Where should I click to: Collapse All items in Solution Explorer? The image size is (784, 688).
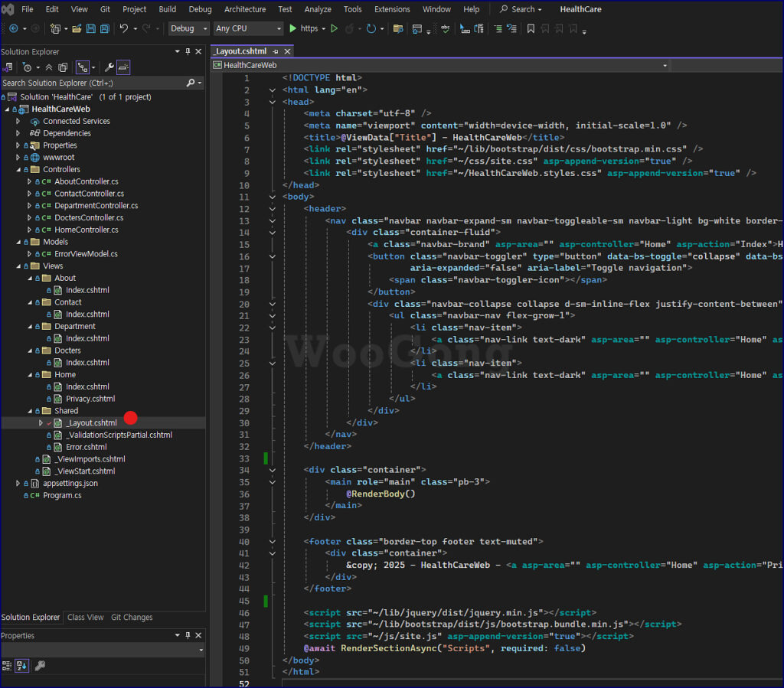(x=49, y=67)
